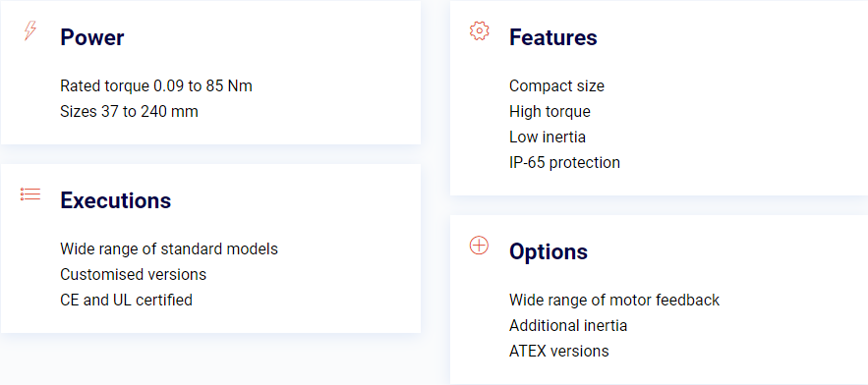Click the High torque feature line
Viewport: 868px width, 385px height.
click(x=550, y=112)
